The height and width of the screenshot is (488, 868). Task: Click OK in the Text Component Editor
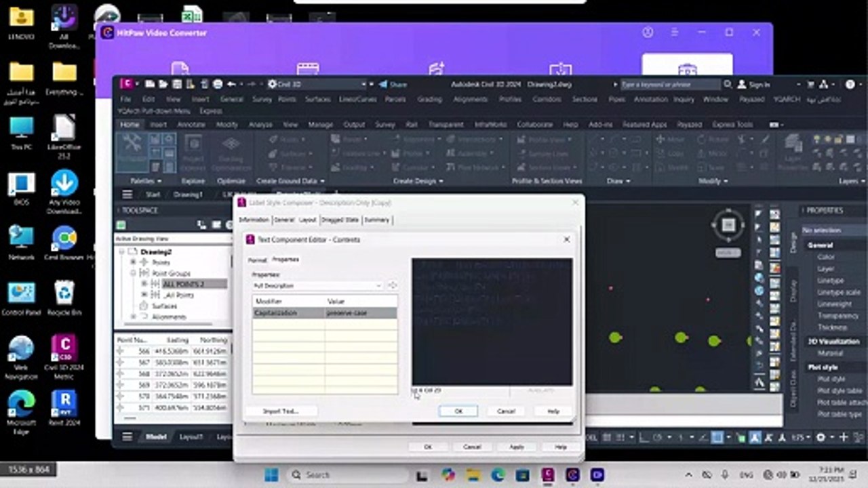coord(458,411)
